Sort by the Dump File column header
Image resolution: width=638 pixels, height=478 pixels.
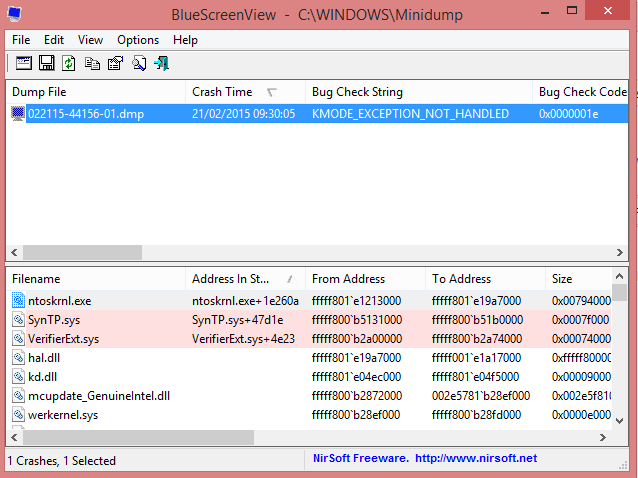96,92
